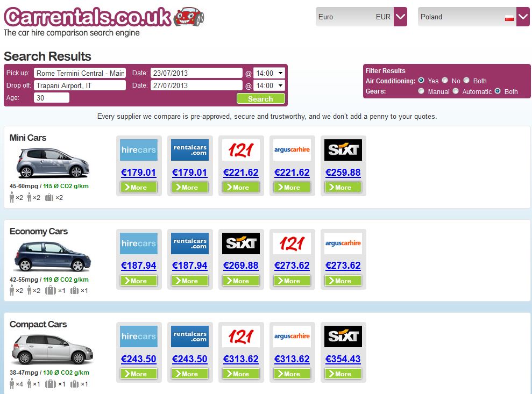Open Mini Cars 121 price €221.62
The width and height of the screenshot is (532, 394).
pos(241,172)
